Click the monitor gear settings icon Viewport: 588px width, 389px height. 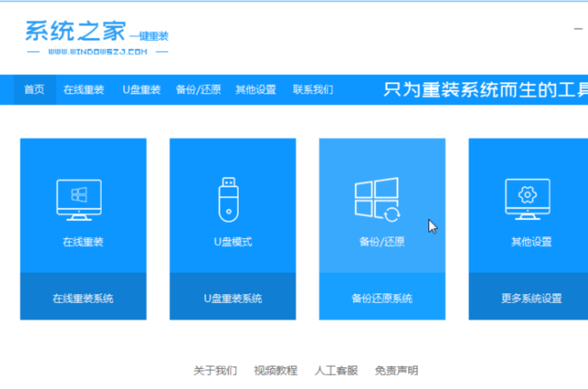click(528, 199)
